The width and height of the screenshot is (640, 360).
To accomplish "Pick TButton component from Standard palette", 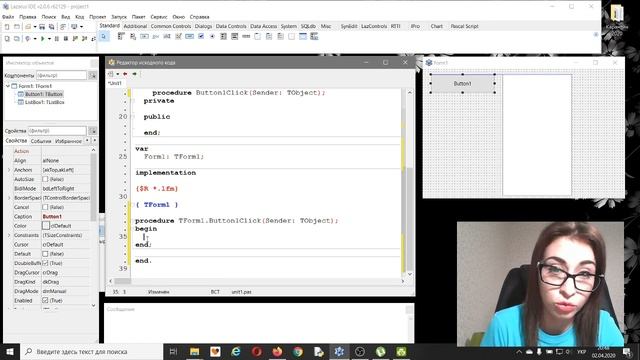I will (144, 36).
